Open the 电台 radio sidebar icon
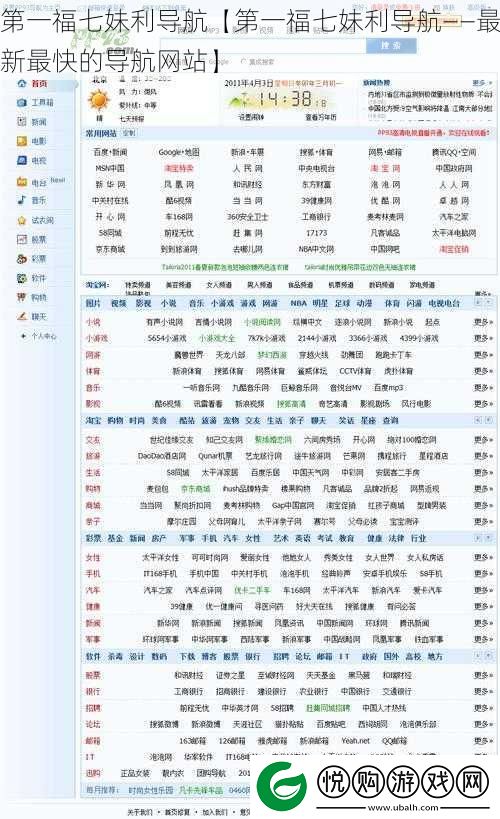The height and width of the screenshot is (819, 500). (21, 182)
